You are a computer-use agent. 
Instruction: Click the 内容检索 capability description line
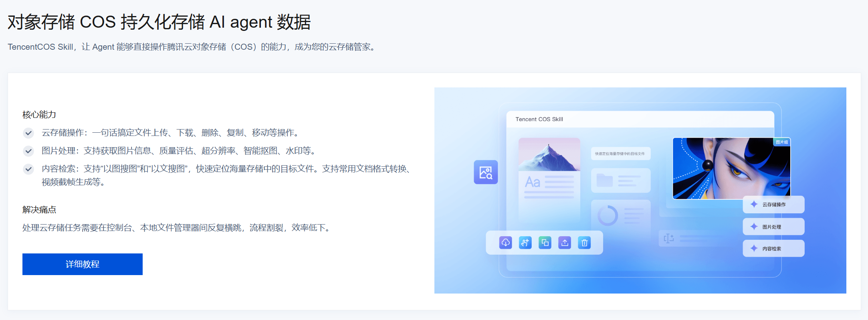[x=227, y=169]
